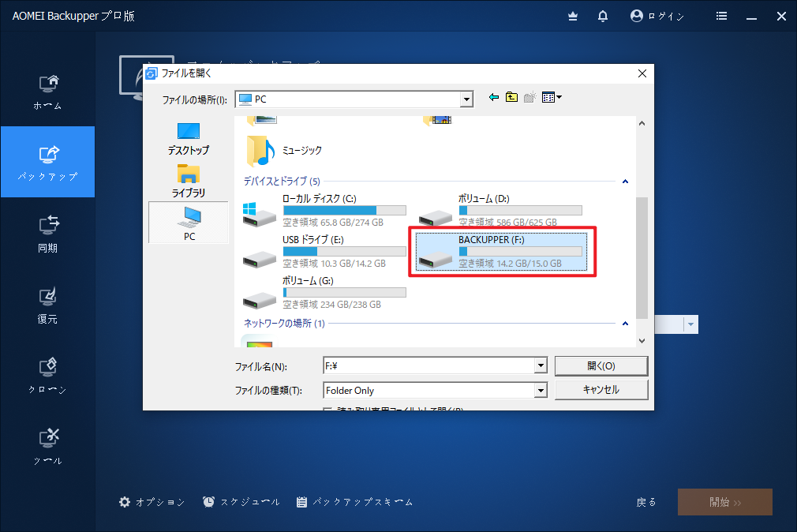Click the Start (開始) button

725,502
